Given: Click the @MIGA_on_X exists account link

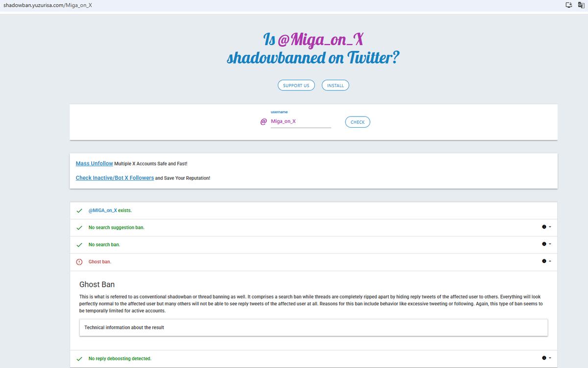Looking at the screenshot, I should pyautogui.click(x=103, y=210).
